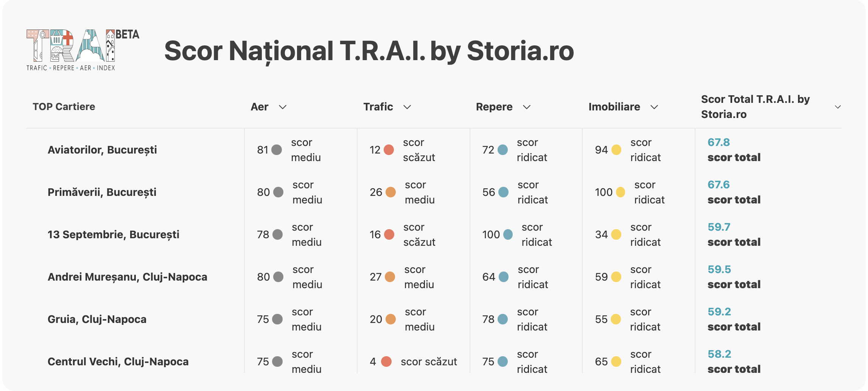Open Gruia, Cluj-Napoca neighborhood
Viewport: 868px width, 391px height.
tap(97, 319)
